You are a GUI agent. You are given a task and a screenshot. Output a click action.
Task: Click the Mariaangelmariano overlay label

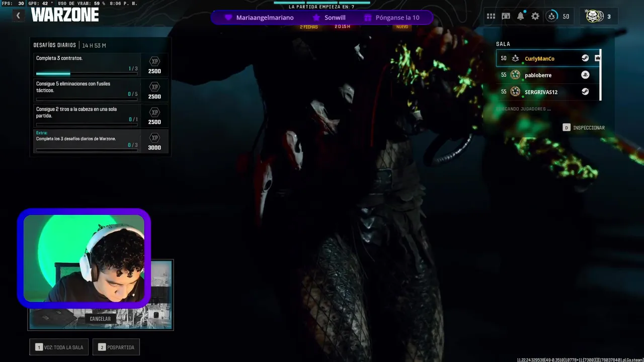pyautogui.click(x=265, y=18)
